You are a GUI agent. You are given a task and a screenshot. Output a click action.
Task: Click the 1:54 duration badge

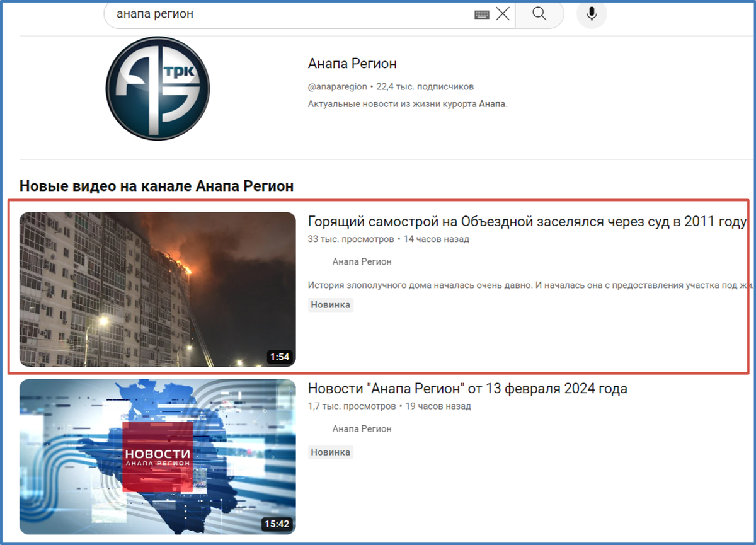click(x=279, y=357)
